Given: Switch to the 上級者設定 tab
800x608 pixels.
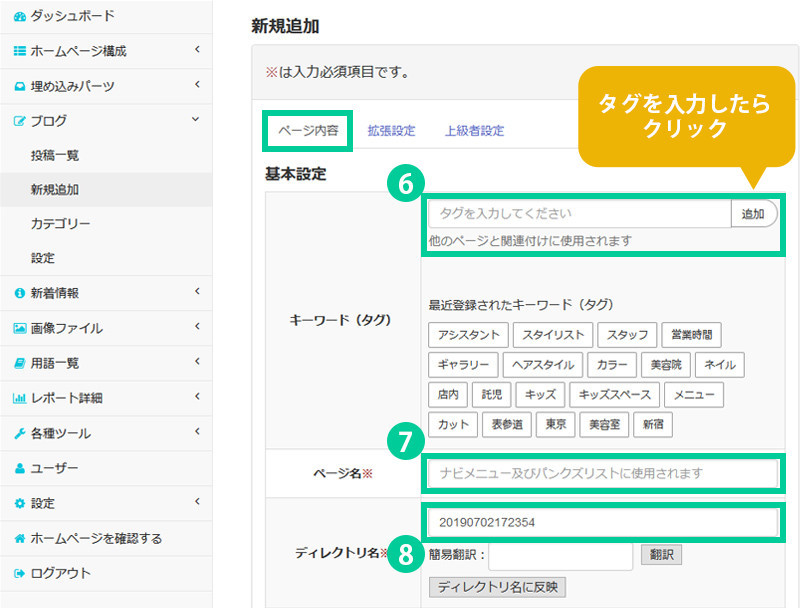Looking at the screenshot, I should (x=474, y=130).
